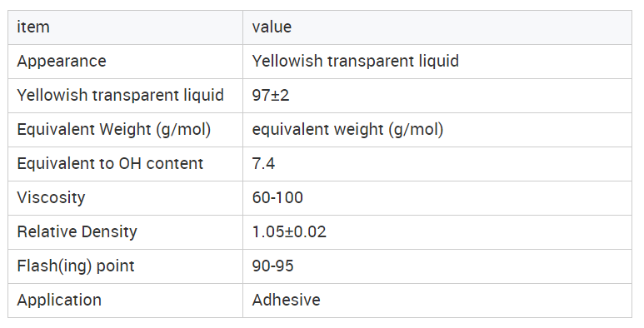This screenshot has width=644, height=328.
Task: Click the 1.05±0.02 density value
Action: tap(289, 232)
